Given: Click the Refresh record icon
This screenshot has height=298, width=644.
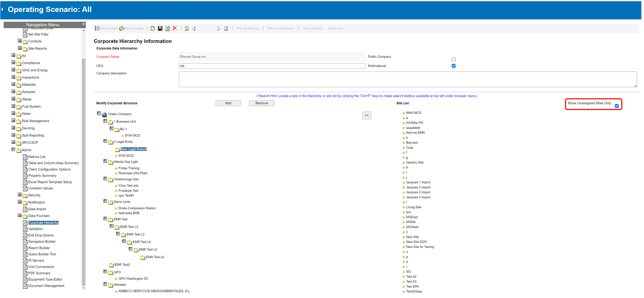Looking at the screenshot, I should [x=167, y=28].
